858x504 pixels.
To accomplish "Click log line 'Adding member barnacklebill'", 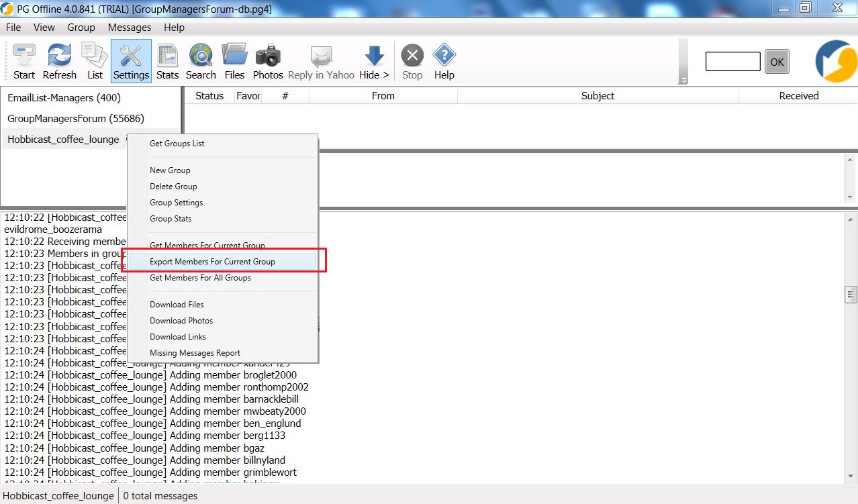I will [152, 399].
